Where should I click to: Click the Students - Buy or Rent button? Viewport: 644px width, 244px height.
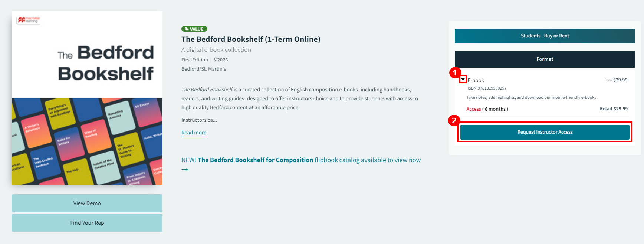tap(545, 36)
